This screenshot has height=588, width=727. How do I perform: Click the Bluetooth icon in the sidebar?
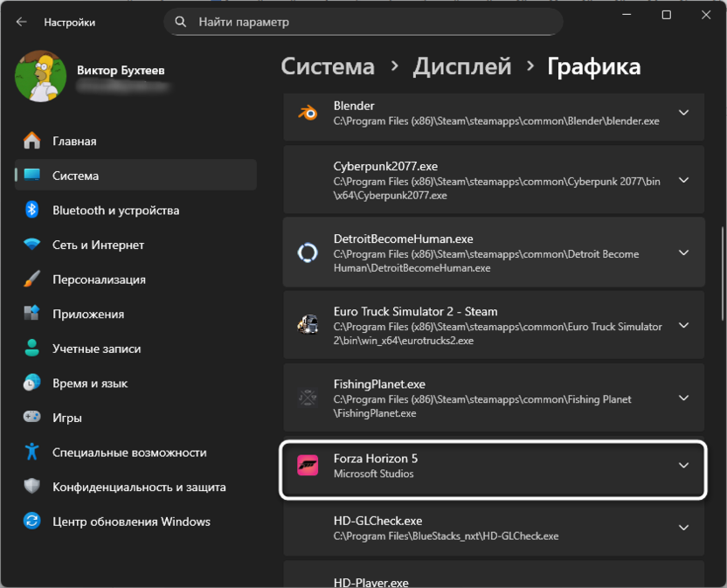(32, 210)
